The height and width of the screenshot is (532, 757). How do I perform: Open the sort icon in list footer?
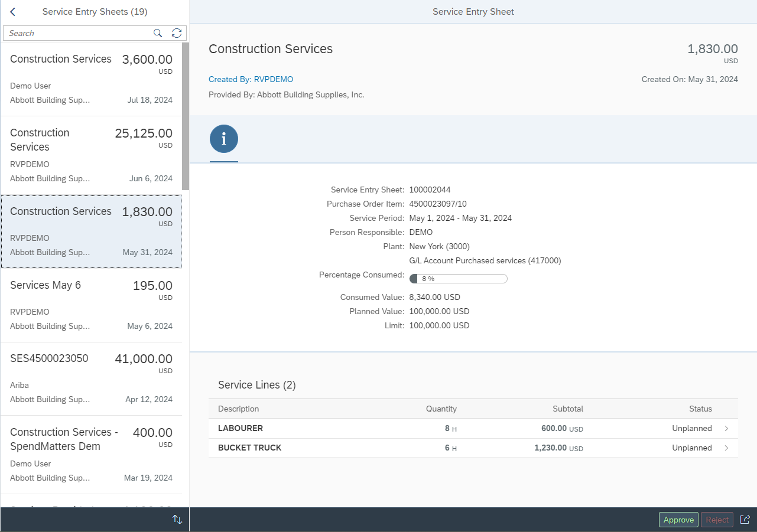pyautogui.click(x=177, y=520)
